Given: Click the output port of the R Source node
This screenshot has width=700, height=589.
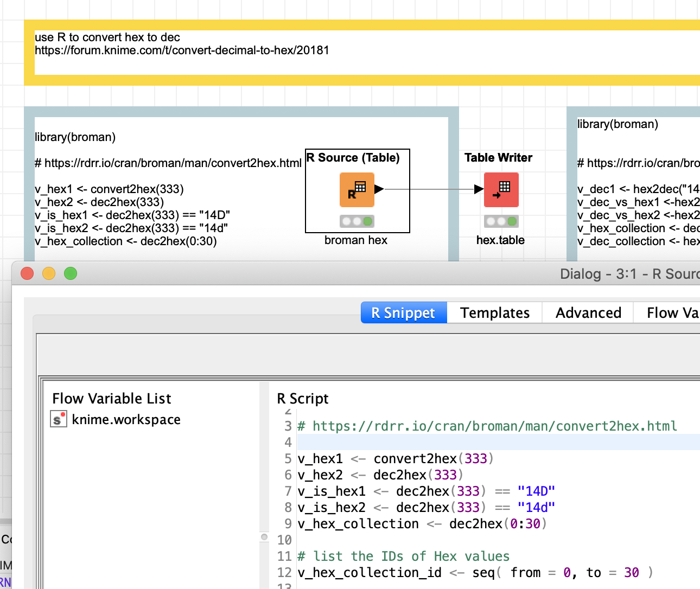Looking at the screenshot, I should click(378, 189).
